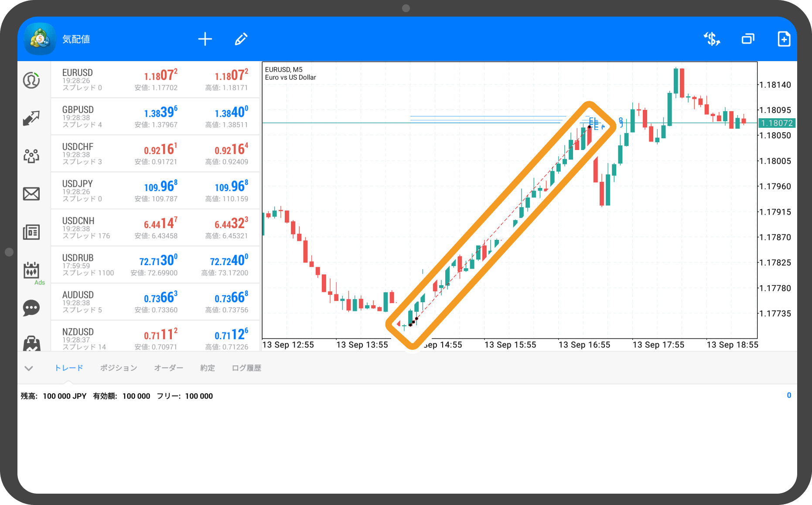
Task: Click the 1.18072 current price marker
Action: point(777,123)
